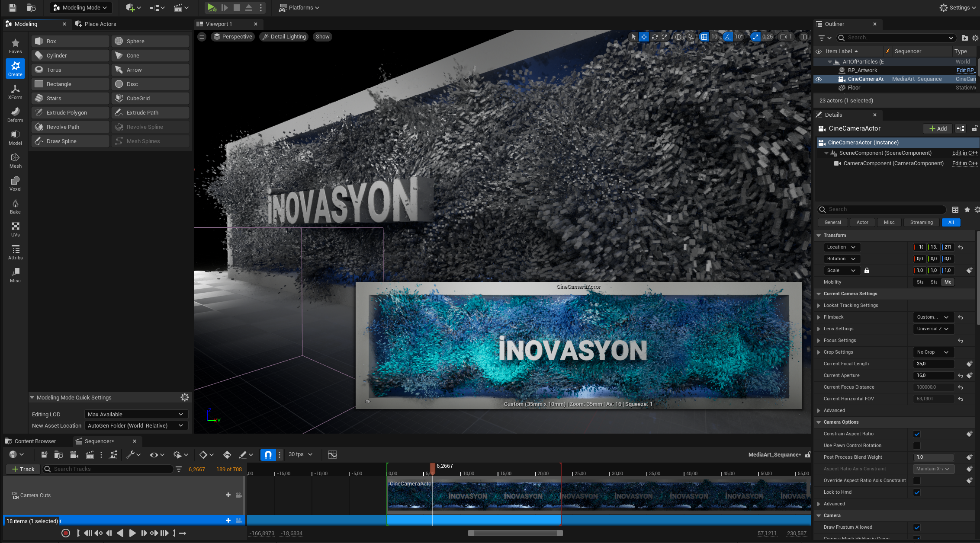Open the 30 fps frame rate dropdown
The width and height of the screenshot is (980, 543).
(300, 454)
